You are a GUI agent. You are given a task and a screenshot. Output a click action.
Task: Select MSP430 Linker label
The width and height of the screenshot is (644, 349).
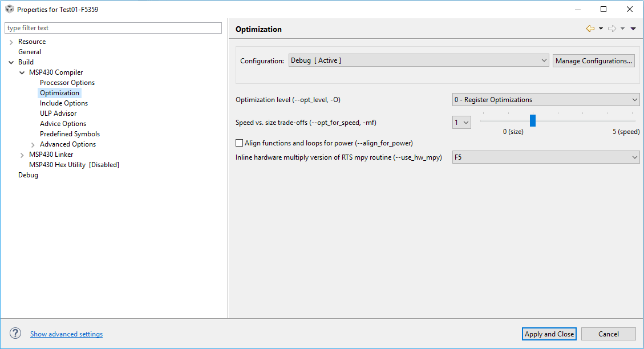51,155
